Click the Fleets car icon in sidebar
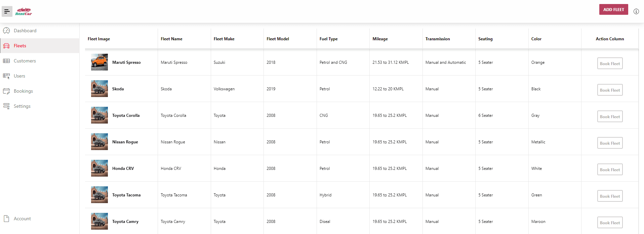 click(6, 46)
